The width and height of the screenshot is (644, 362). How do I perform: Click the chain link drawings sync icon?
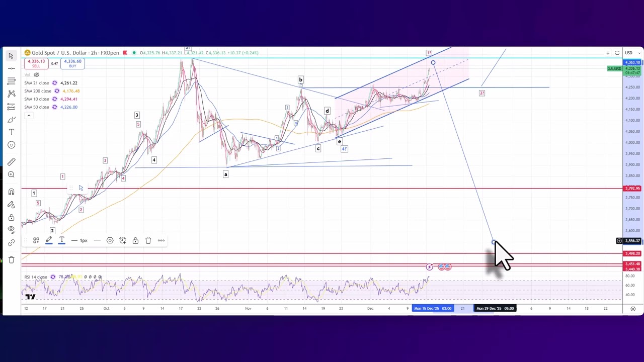tap(11, 243)
